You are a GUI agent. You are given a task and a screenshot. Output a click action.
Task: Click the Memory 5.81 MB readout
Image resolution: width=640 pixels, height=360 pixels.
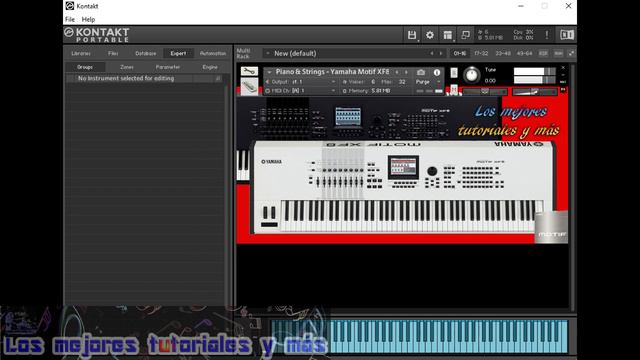coord(380,91)
